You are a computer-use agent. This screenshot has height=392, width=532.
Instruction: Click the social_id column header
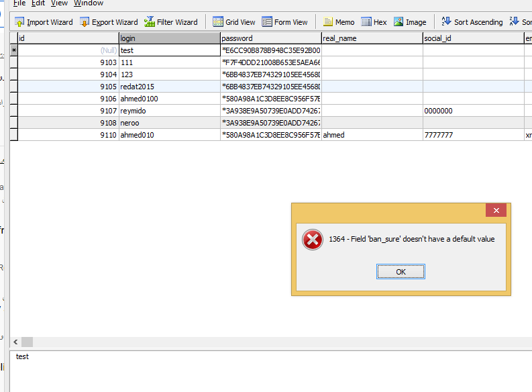pos(474,38)
